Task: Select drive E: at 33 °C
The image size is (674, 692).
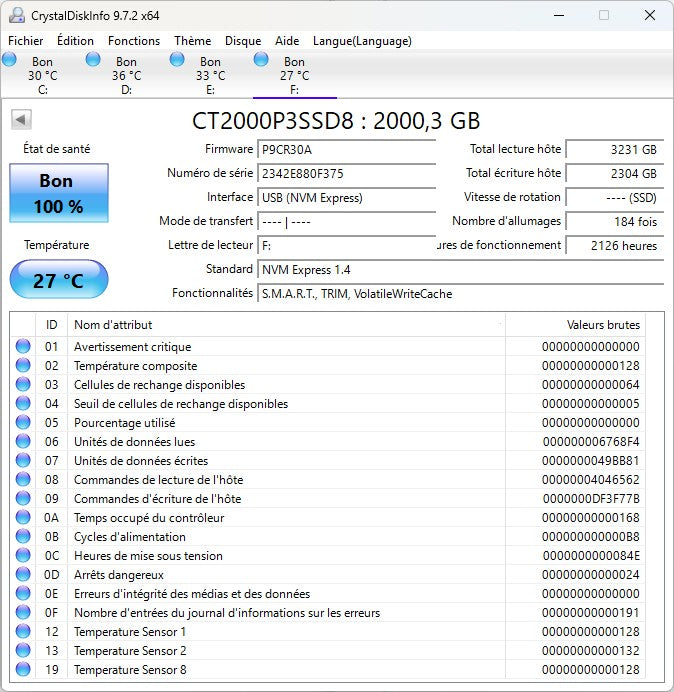Action: click(210, 74)
